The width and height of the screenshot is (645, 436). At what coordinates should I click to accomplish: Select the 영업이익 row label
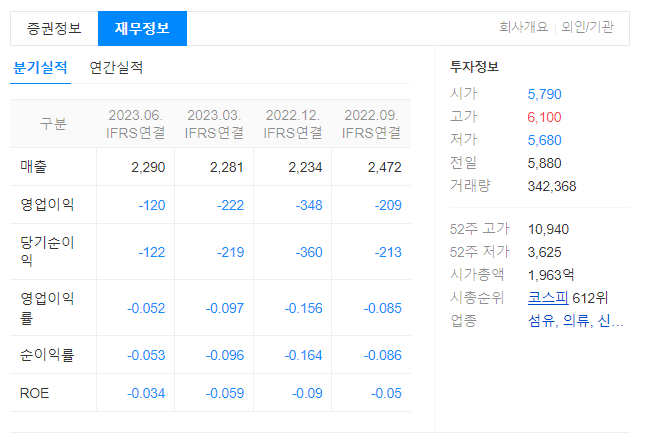click(47, 205)
